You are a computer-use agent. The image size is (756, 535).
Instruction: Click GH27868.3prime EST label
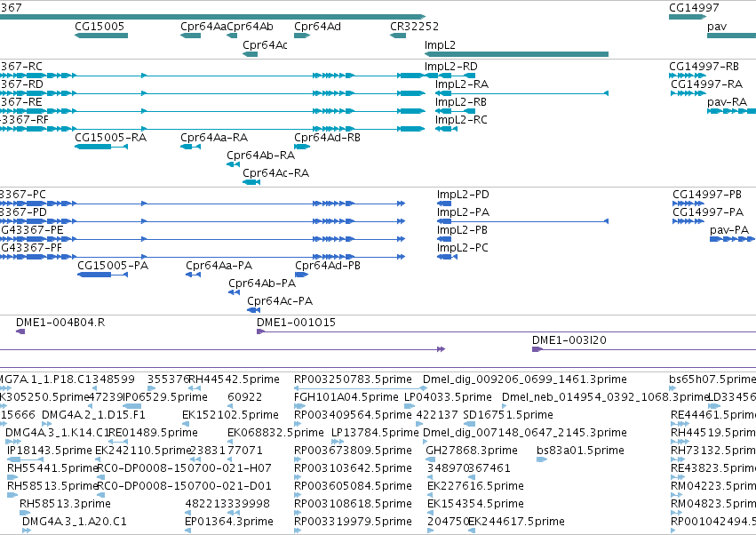tap(472, 451)
